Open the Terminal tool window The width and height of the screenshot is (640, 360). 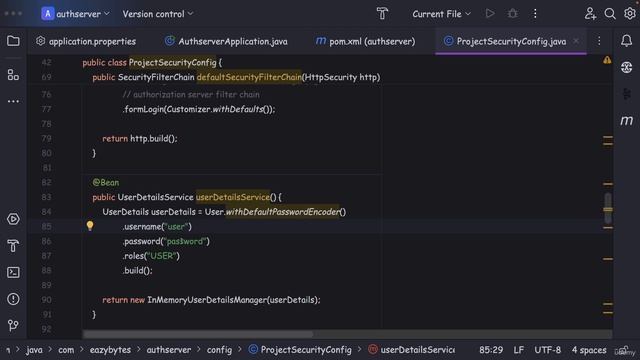13,272
